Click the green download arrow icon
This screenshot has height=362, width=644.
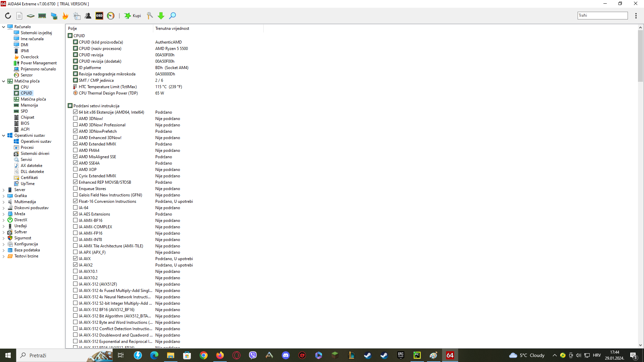[x=161, y=16]
